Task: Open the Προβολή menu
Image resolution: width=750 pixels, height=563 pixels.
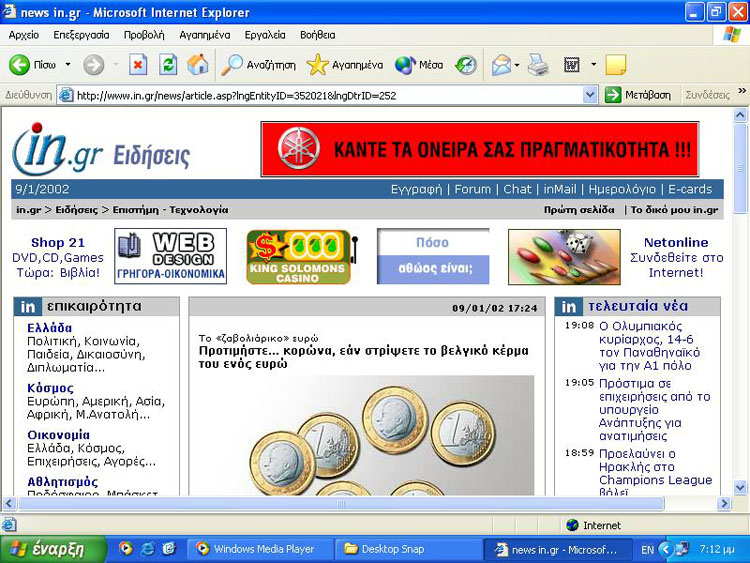Action: 144,35
